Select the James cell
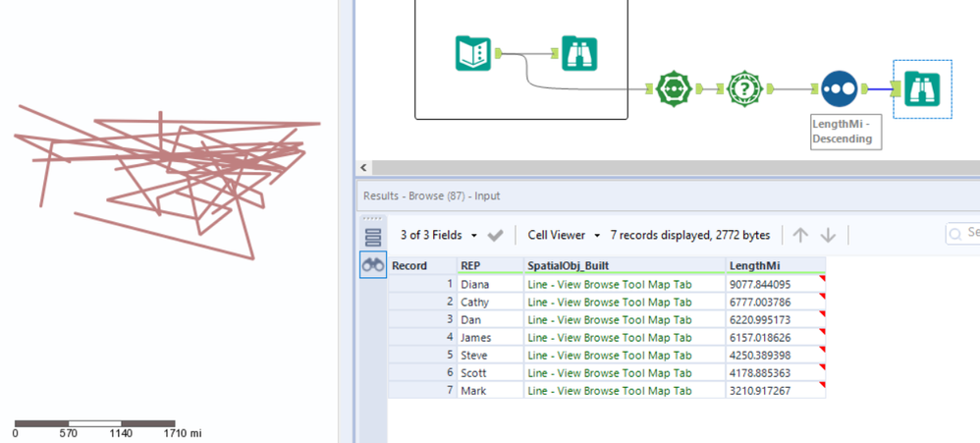This screenshot has height=443, width=980. coord(491,337)
